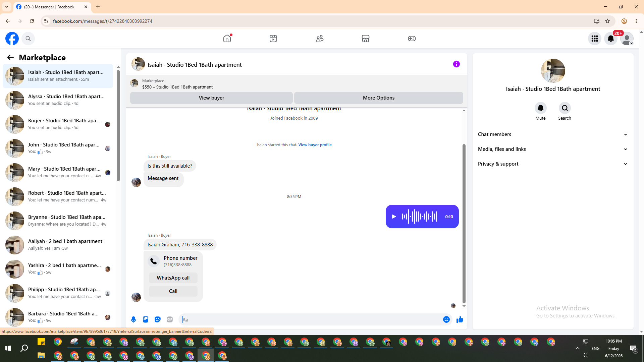The width and height of the screenshot is (644, 362).
Task: Search within the conversation
Action: 565,108
